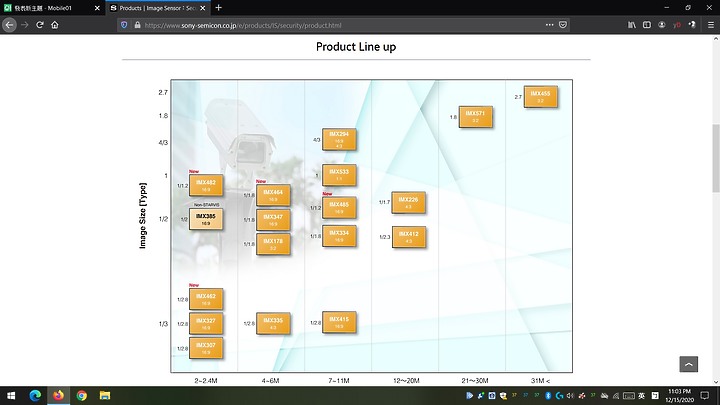
Task: Open the IMX307 product box
Action: [x=206, y=348]
